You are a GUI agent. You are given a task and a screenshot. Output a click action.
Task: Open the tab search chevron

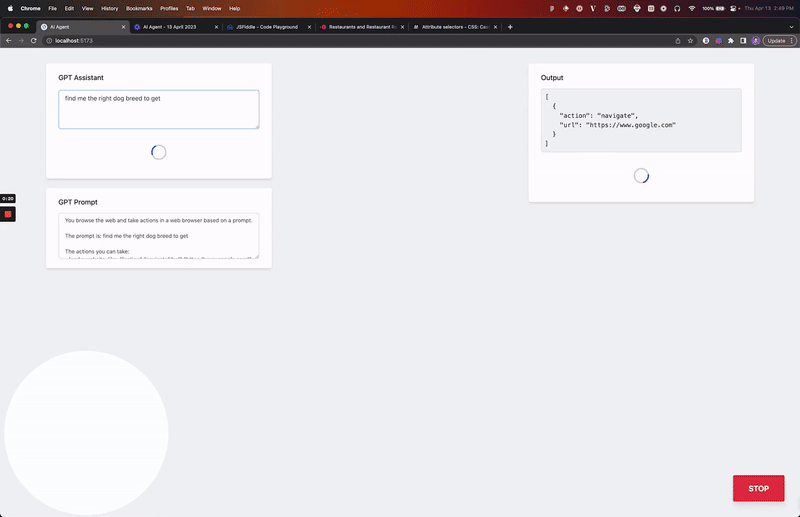(791, 27)
